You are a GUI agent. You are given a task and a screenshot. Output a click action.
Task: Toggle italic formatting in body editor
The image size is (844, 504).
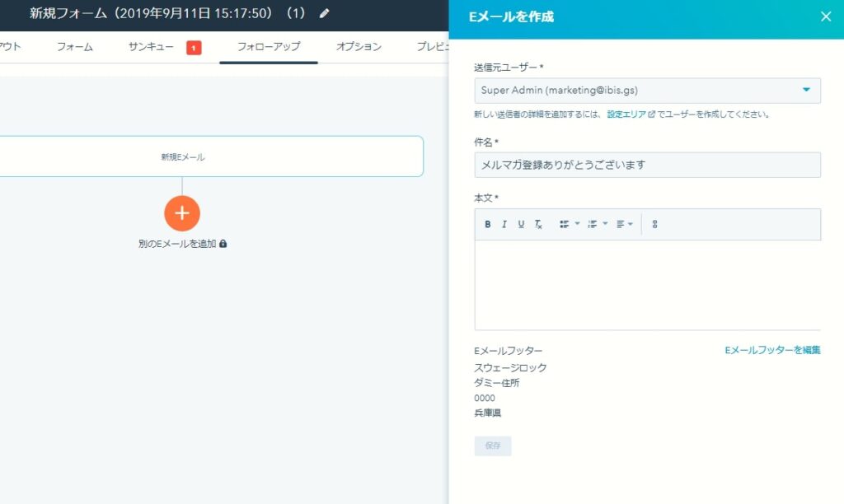pyautogui.click(x=504, y=224)
